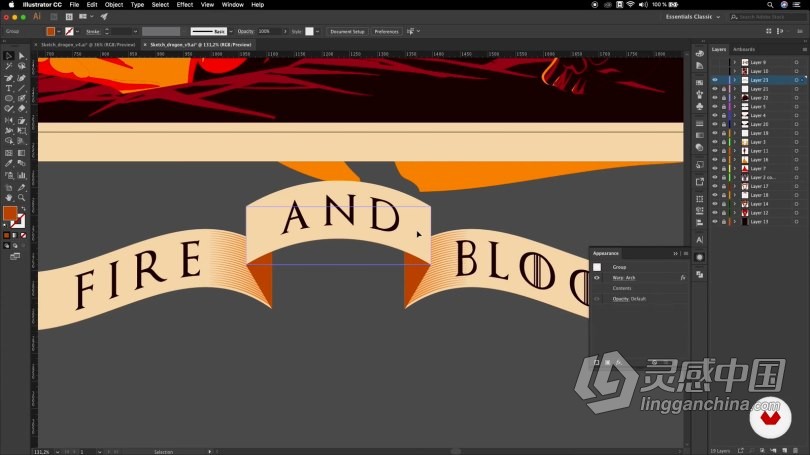The width and height of the screenshot is (810, 455).
Task: Click the Style swatch in control bar
Action: 309,32
